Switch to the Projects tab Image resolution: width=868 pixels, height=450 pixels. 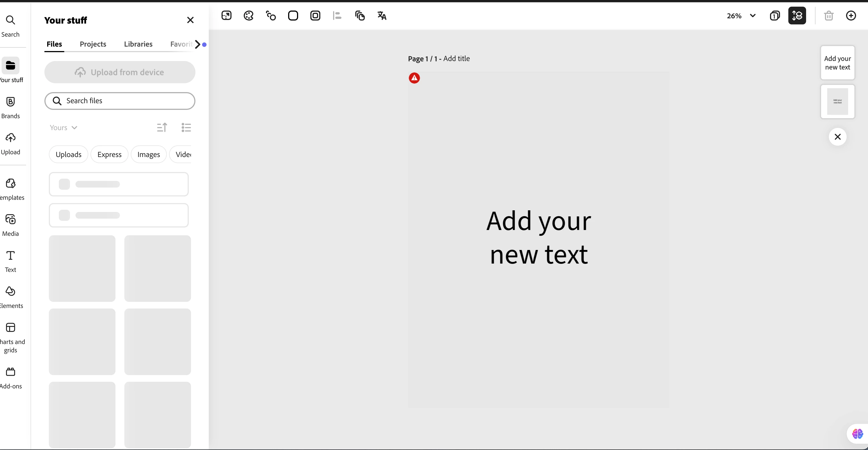coord(93,44)
